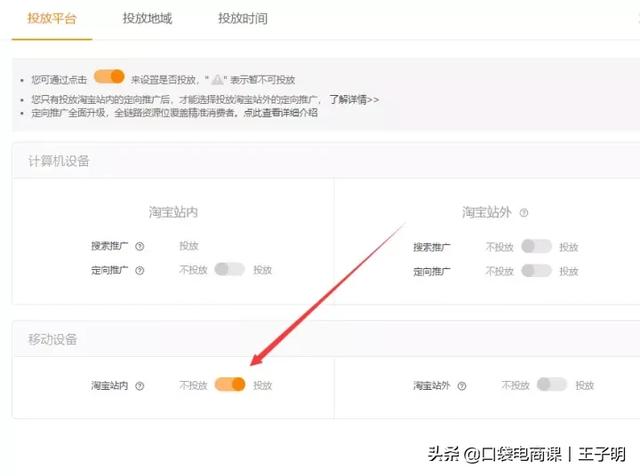
Task: Open the 投放地域 tab
Action: point(147,18)
